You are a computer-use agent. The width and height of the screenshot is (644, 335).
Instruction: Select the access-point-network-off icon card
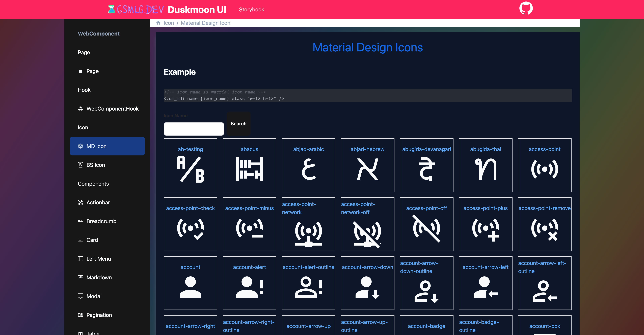click(367, 224)
